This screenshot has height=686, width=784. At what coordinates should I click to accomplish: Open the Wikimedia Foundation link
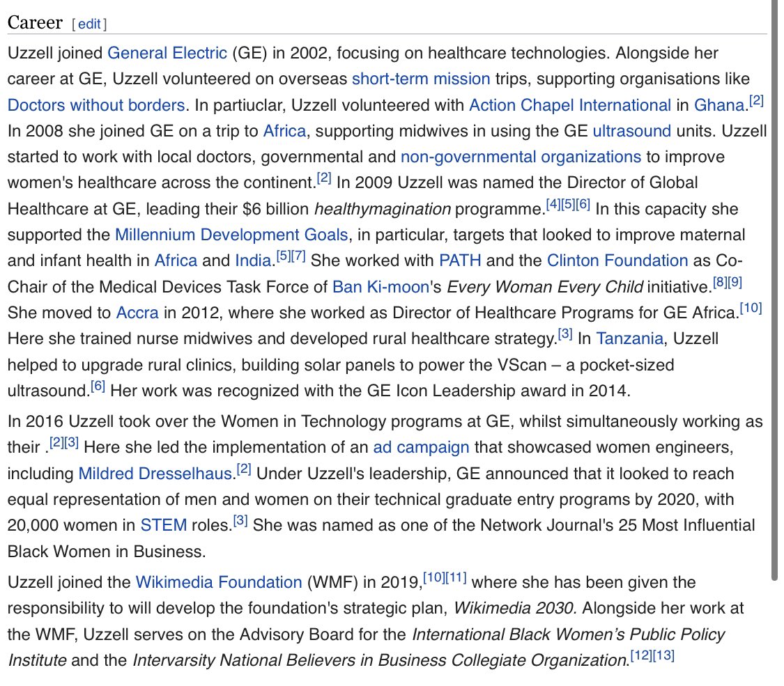click(219, 582)
